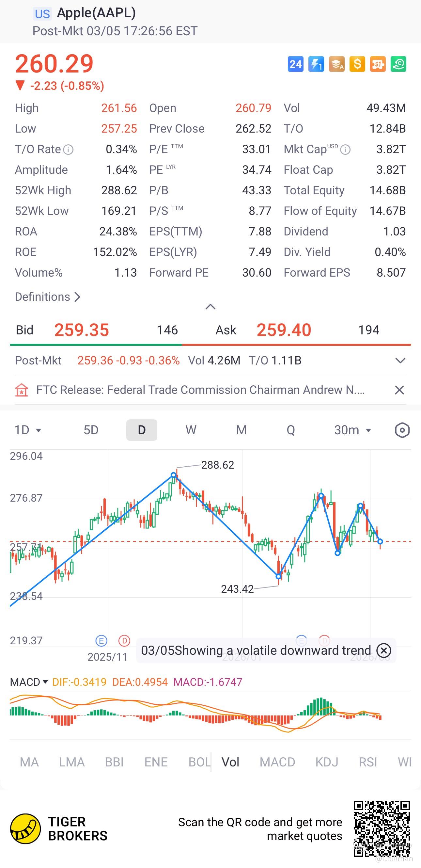
Task: Open the Definitions link
Action: tap(47, 297)
